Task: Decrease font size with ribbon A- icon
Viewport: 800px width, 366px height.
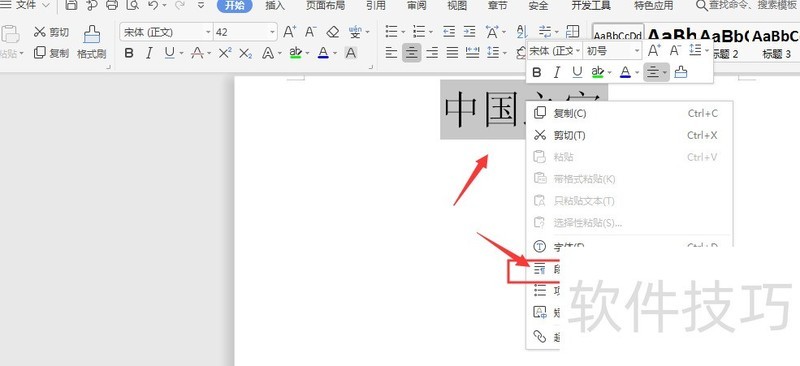Action: [311, 32]
